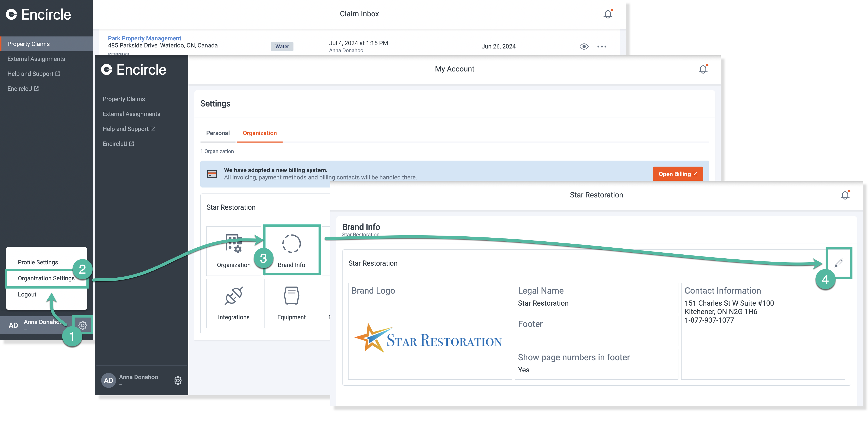
Task: Click the Footer field box
Action: click(x=596, y=331)
